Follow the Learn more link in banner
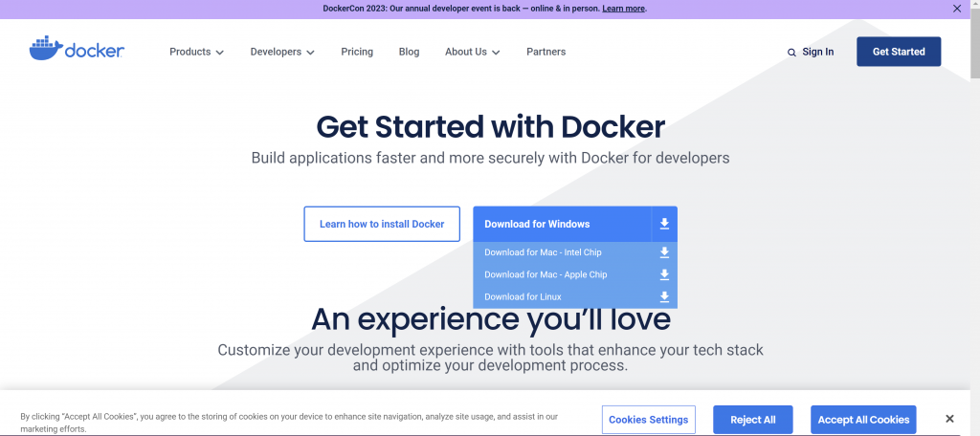The height and width of the screenshot is (436, 980). tap(623, 9)
